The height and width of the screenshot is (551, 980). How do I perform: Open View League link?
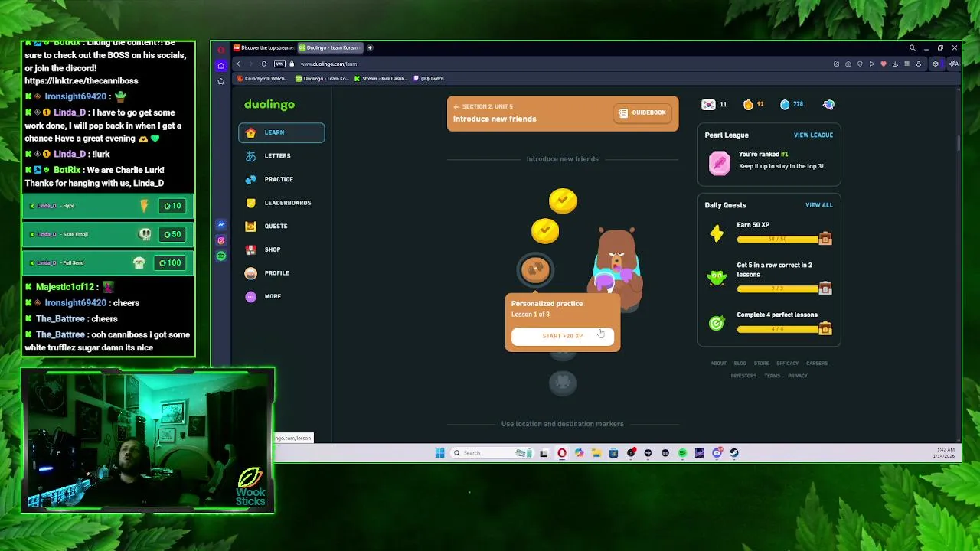813,135
